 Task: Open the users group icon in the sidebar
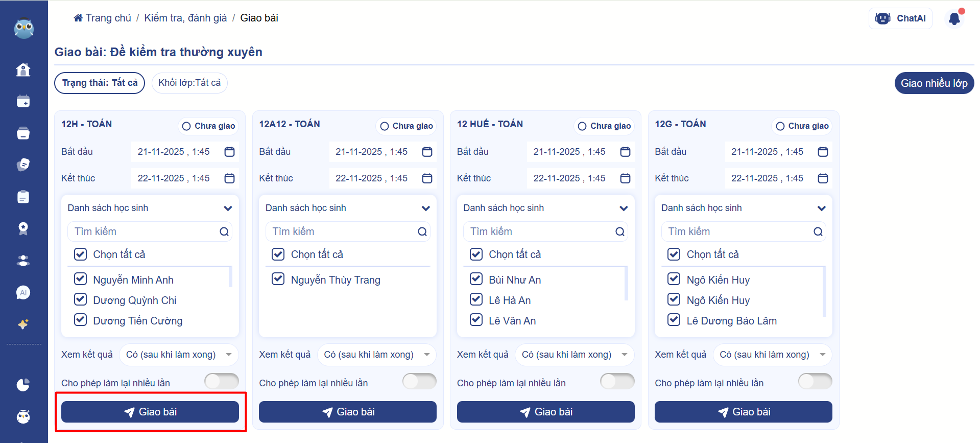click(x=23, y=261)
